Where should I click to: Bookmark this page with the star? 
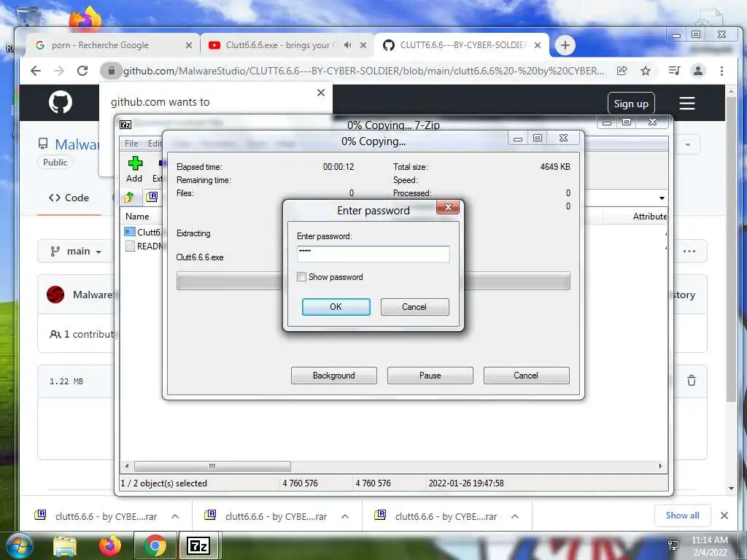tap(645, 71)
